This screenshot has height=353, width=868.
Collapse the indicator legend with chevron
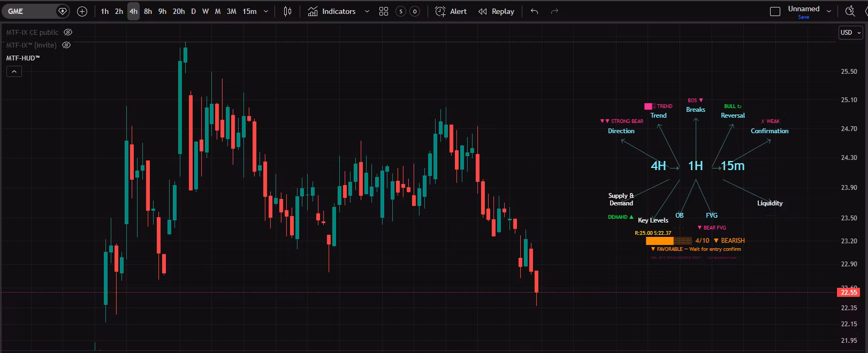[x=14, y=71]
